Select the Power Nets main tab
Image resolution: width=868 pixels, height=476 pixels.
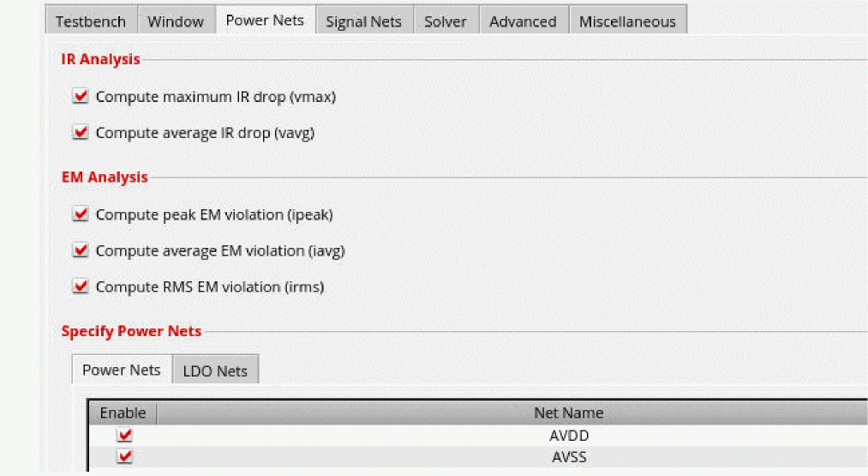click(x=265, y=20)
